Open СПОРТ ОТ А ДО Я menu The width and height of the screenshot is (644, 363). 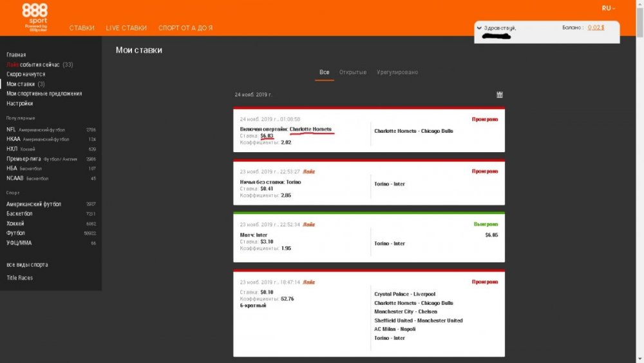(x=185, y=28)
